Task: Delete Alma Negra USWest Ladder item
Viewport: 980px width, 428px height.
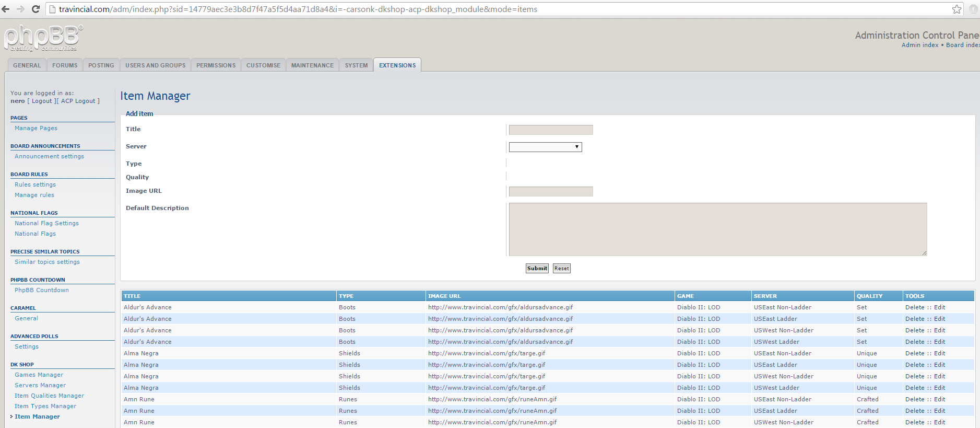Action: coord(915,388)
